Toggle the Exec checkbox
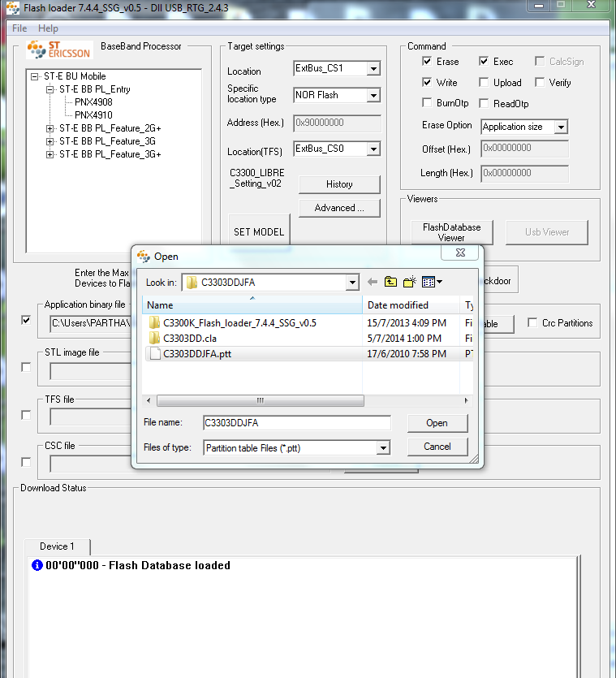This screenshot has width=616, height=678. [x=484, y=62]
